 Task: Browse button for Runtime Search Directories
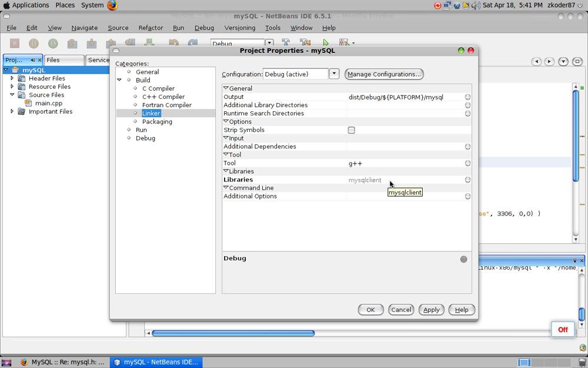click(467, 114)
